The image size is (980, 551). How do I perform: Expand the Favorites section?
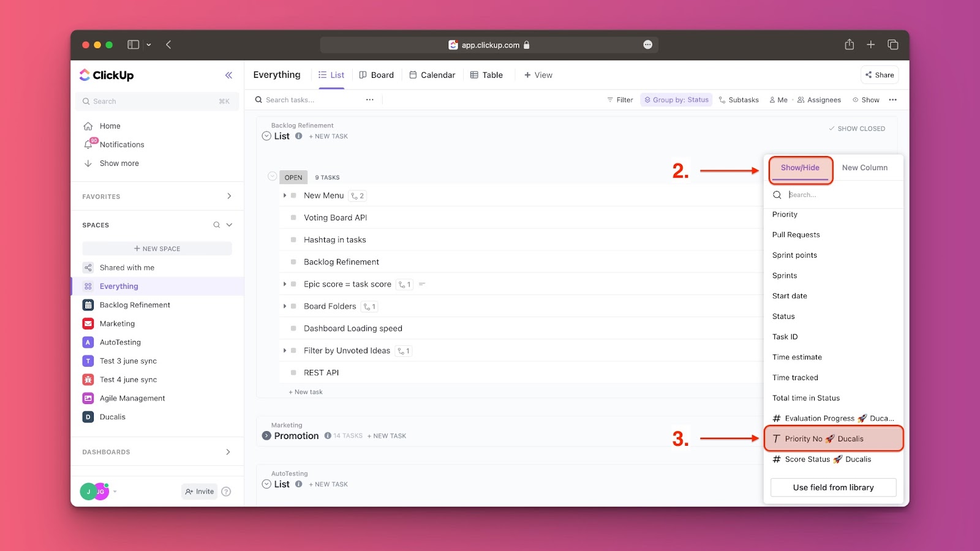point(229,197)
